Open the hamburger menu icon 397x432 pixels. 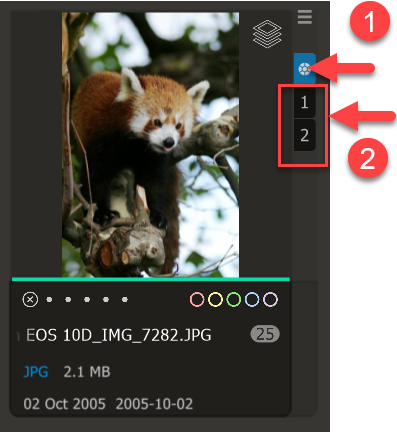click(305, 17)
